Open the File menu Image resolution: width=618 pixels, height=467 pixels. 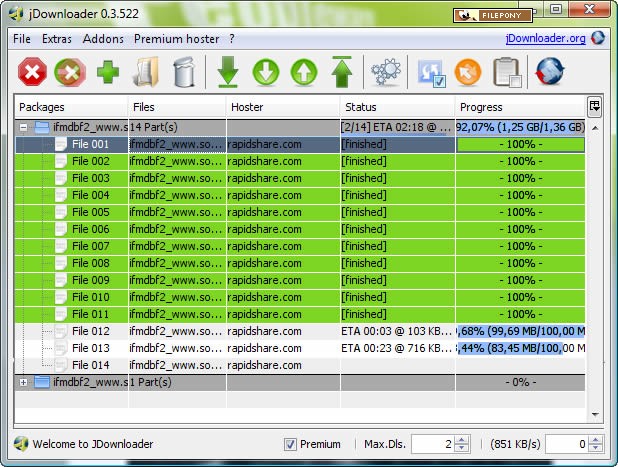pos(22,39)
